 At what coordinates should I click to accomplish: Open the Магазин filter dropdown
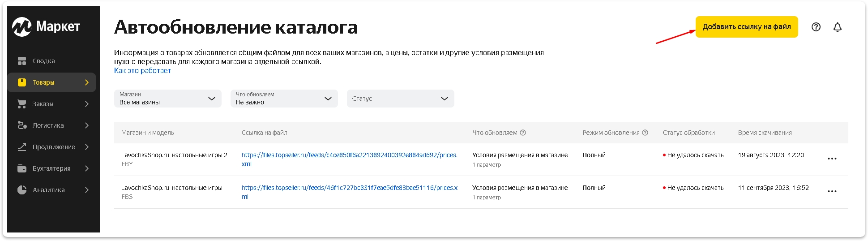(x=167, y=99)
